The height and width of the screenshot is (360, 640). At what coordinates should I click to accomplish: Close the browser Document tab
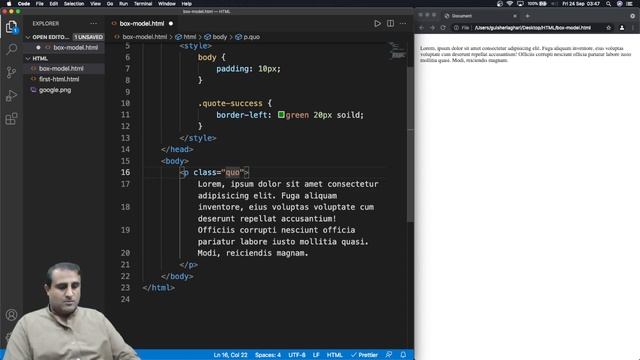(x=515, y=16)
